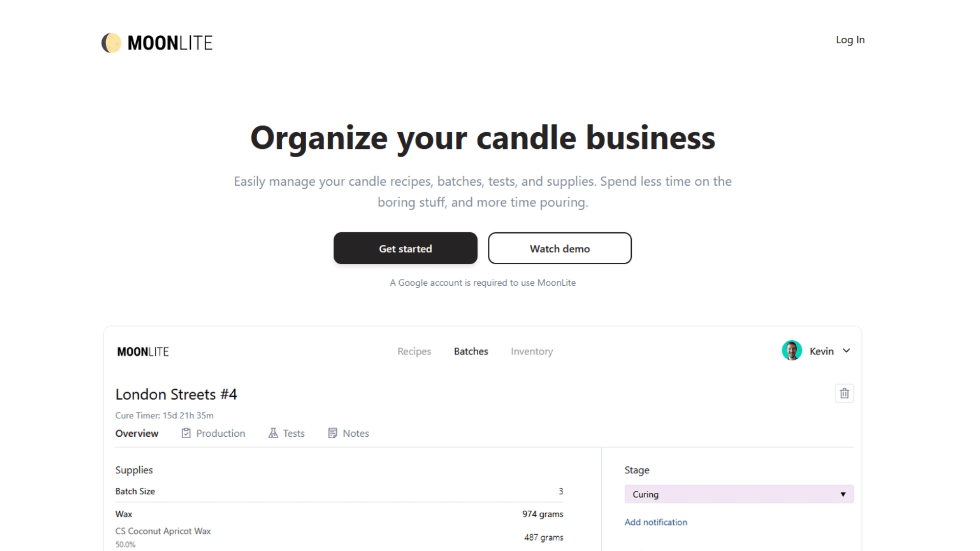
Task: Click the MoonLite moon logo icon
Action: click(111, 43)
